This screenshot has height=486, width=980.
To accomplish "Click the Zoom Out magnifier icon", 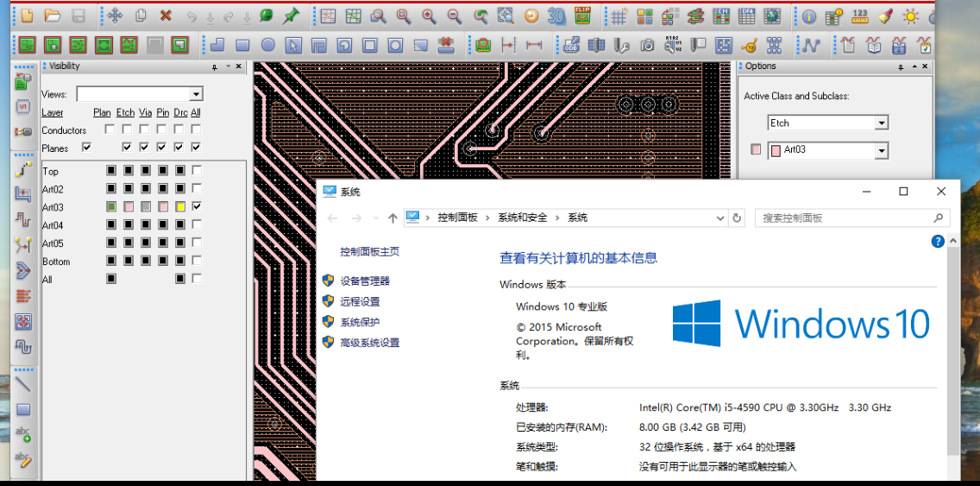I will point(455,17).
